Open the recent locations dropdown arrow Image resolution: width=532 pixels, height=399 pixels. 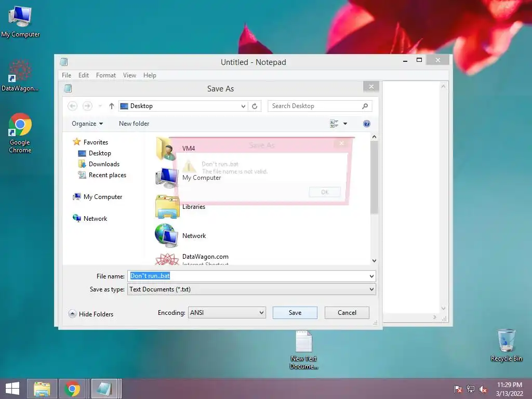point(100,106)
